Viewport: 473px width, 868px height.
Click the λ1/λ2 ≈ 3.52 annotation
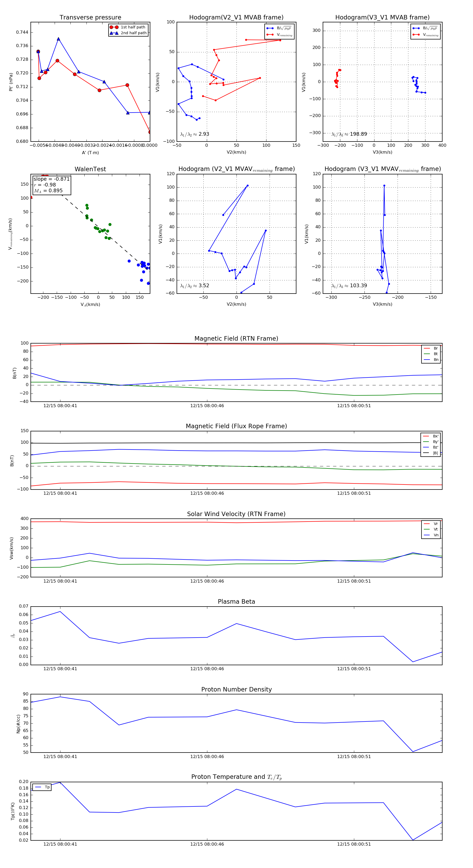[194, 286]
